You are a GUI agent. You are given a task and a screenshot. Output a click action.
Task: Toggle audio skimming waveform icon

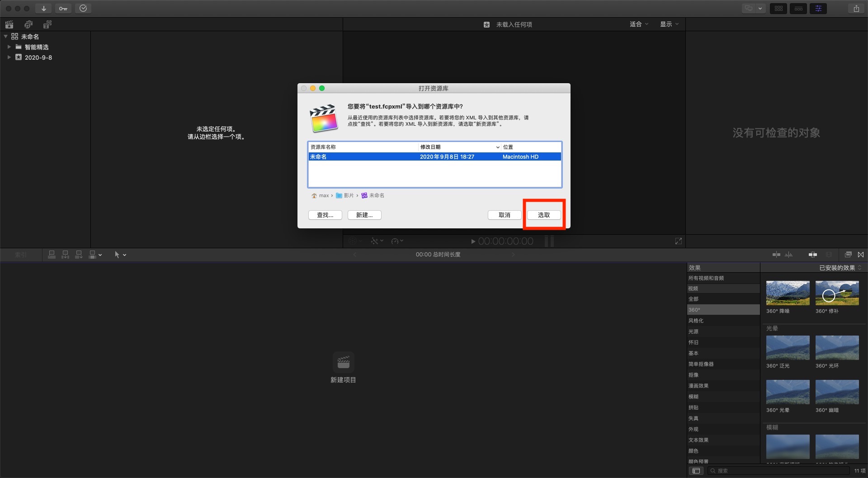pyautogui.click(x=789, y=255)
